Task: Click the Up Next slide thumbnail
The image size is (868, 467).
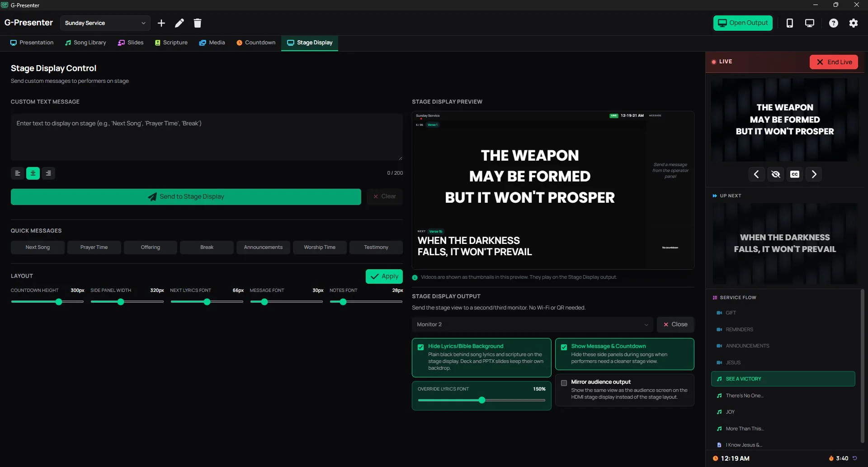Action: pos(785,243)
